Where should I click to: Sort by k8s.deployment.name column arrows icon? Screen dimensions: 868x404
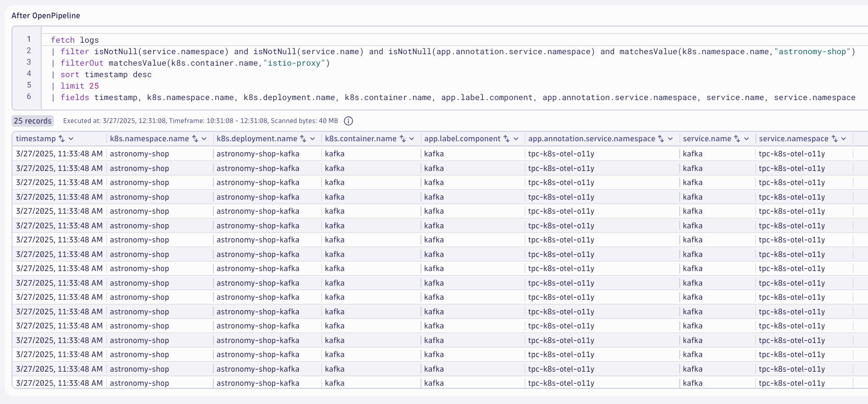(x=303, y=139)
